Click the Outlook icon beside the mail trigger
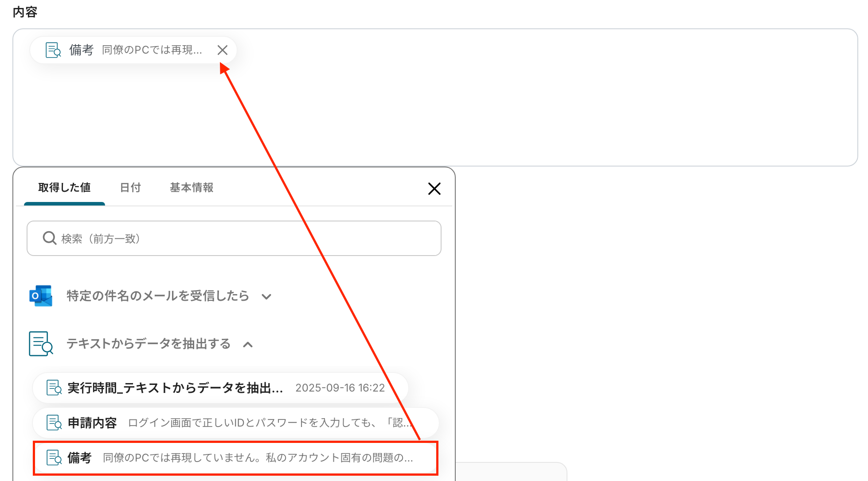Viewport: 868px width, 481px height. pyautogui.click(x=41, y=296)
